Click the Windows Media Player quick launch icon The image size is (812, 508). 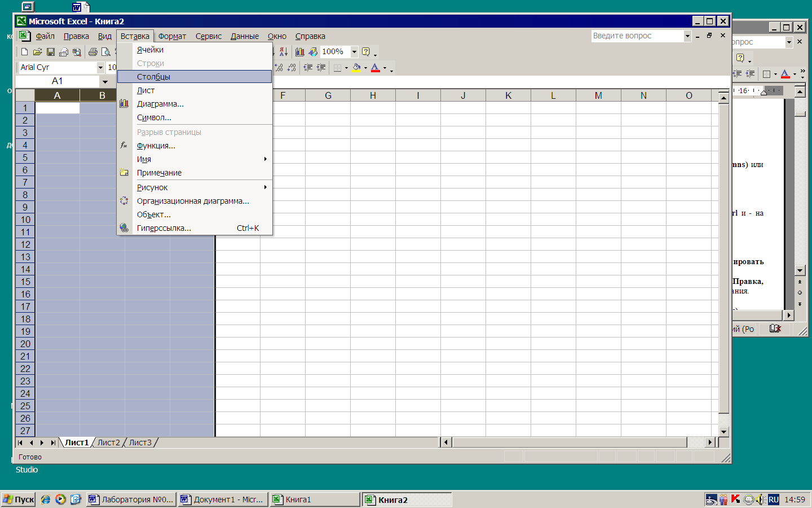(60, 500)
